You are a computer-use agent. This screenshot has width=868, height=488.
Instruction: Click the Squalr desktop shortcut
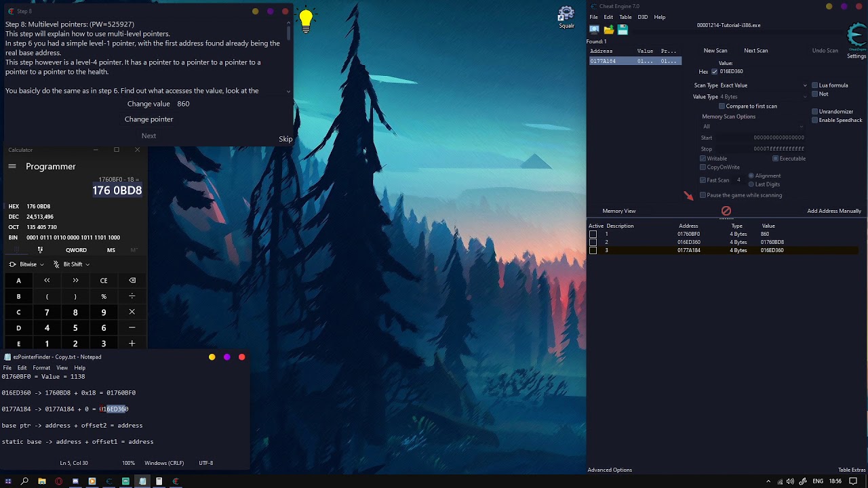(x=566, y=18)
